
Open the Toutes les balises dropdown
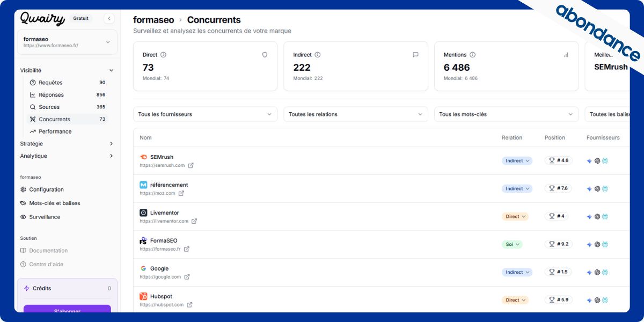(608, 114)
